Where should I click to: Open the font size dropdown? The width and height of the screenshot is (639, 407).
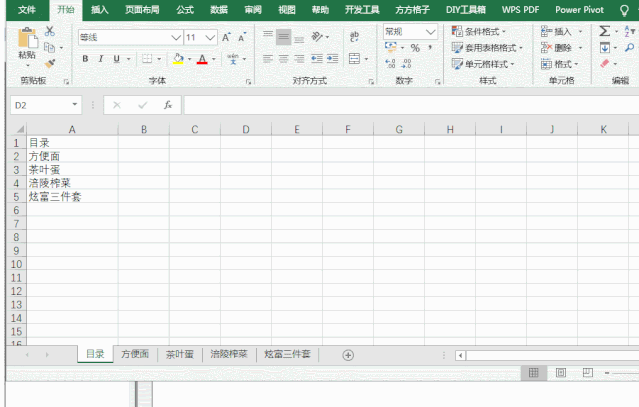[210, 37]
